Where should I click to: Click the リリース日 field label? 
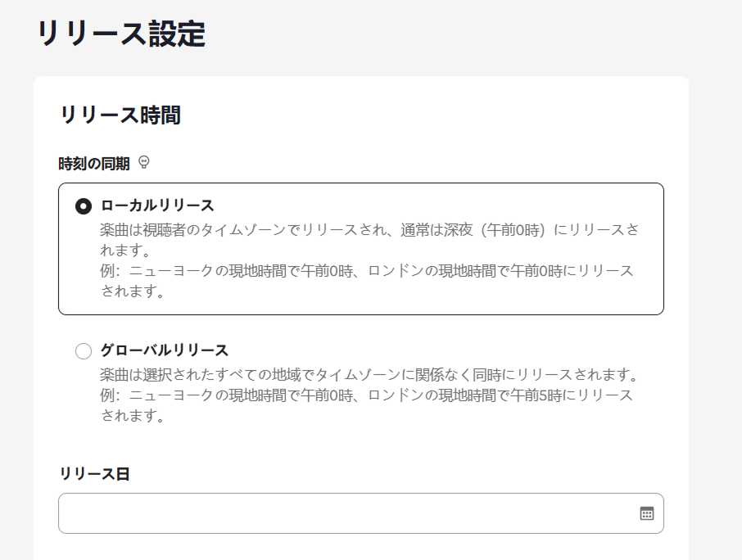coord(94,473)
